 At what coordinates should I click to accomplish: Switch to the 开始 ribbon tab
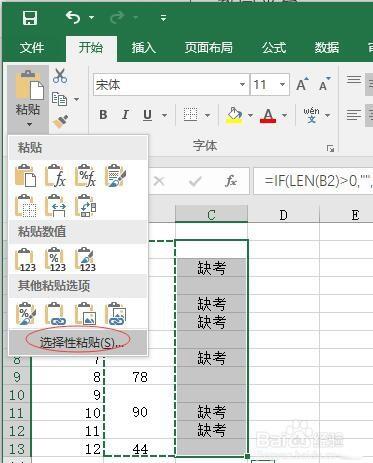point(90,48)
